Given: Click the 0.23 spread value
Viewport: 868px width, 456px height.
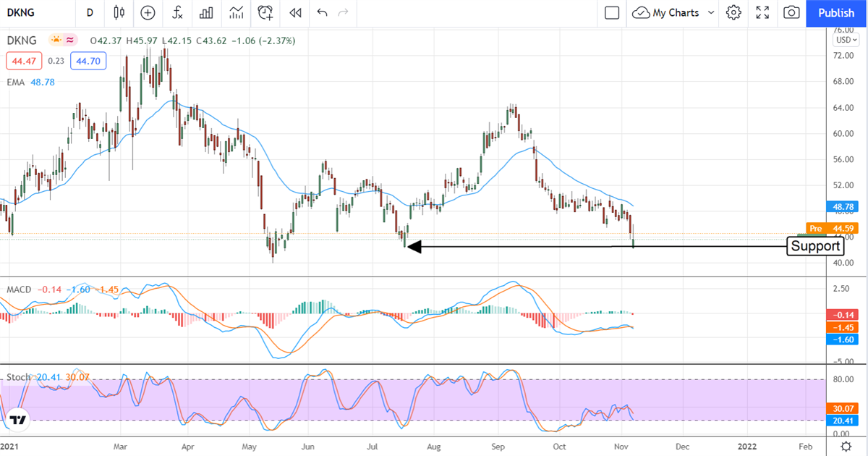Looking at the screenshot, I should pyautogui.click(x=56, y=62).
